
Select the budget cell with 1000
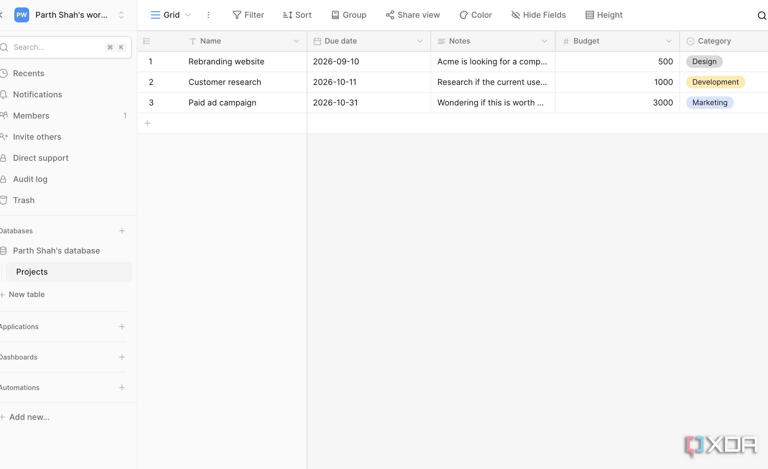(618, 82)
